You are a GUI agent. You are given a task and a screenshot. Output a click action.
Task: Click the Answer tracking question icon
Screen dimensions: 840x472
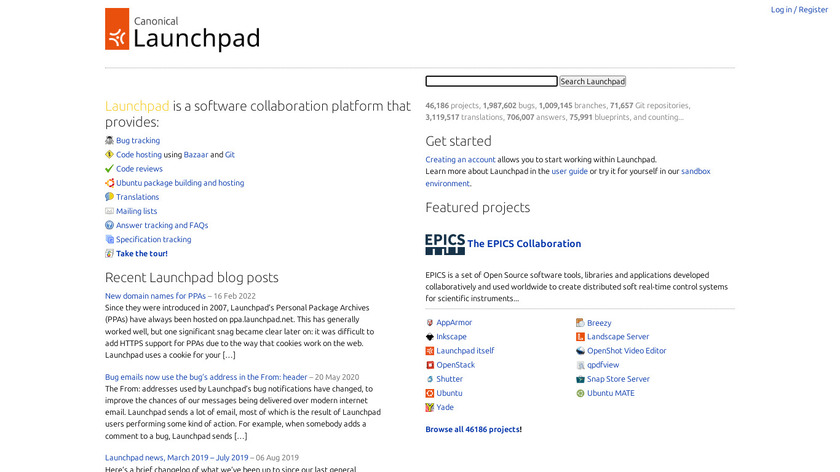click(109, 225)
